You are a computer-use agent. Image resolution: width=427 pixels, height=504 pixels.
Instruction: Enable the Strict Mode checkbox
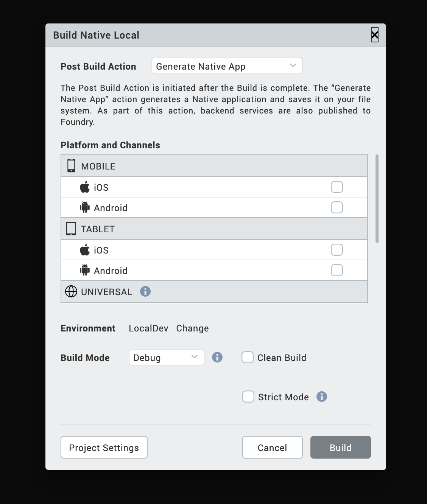tap(248, 397)
